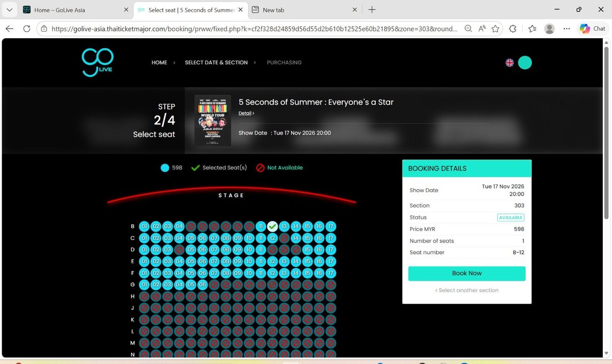Open the zoom magnifier icon in address bar

(468, 29)
